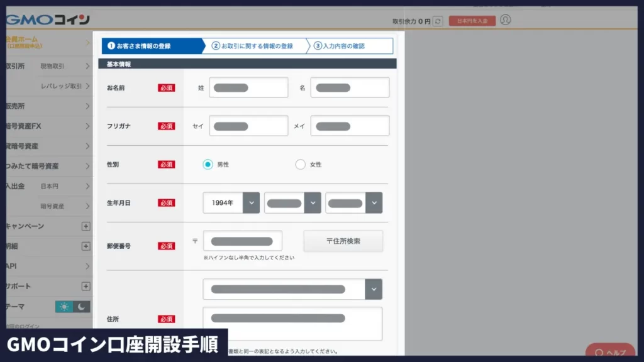Open the つみたて暗号資産 sidebar item
Screen dimensions: 644x362
point(49,166)
